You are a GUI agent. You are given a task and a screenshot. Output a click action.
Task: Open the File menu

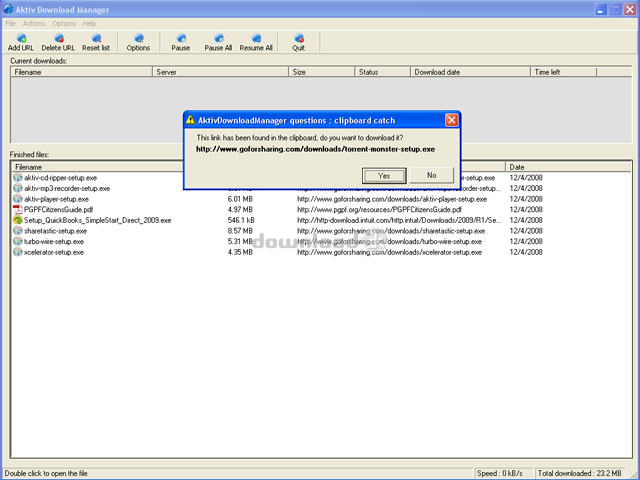point(11,23)
